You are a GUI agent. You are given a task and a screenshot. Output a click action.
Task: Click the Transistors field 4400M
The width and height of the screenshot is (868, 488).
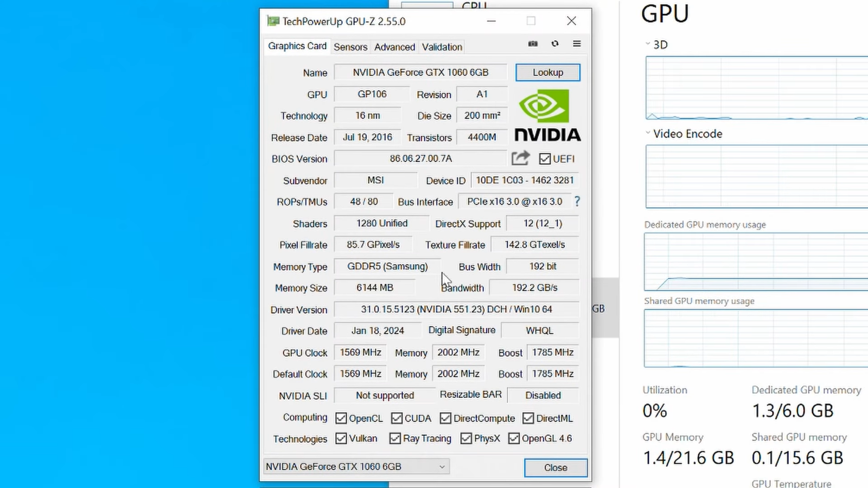click(x=482, y=137)
